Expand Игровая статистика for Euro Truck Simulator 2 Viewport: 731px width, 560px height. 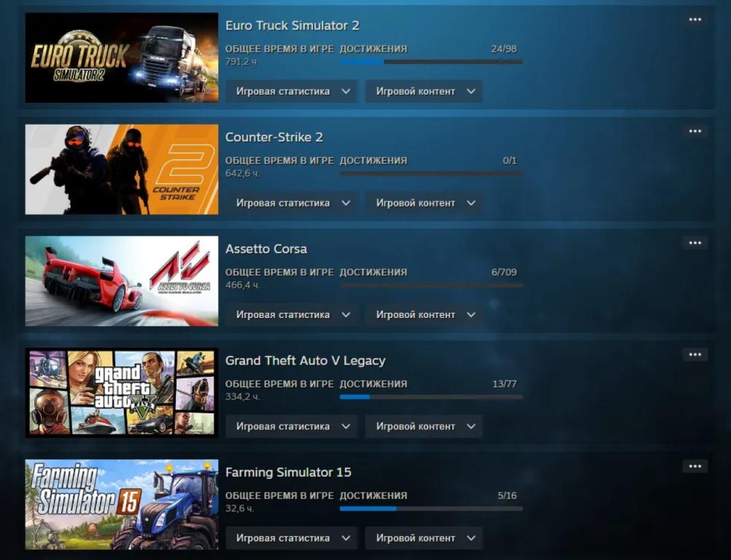click(291, 91)
